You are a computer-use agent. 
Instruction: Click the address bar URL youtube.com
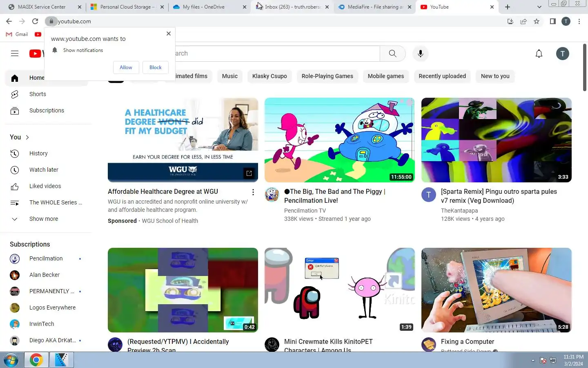pos(74,21)
